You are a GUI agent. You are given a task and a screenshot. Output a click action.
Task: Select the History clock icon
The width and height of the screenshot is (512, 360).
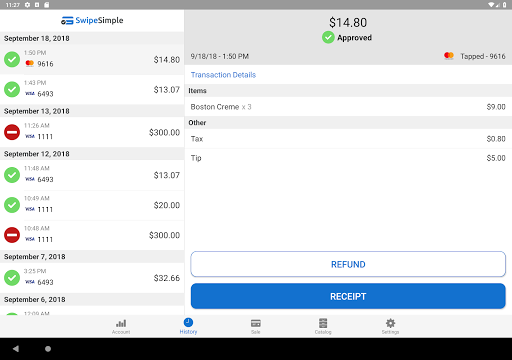click(188, 322)
